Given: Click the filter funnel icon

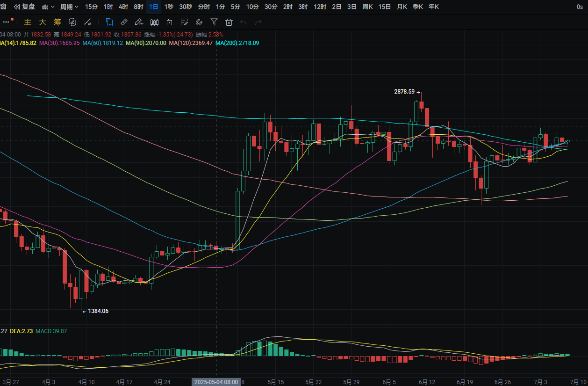Looking at the screenshot, I should (214, 22).
